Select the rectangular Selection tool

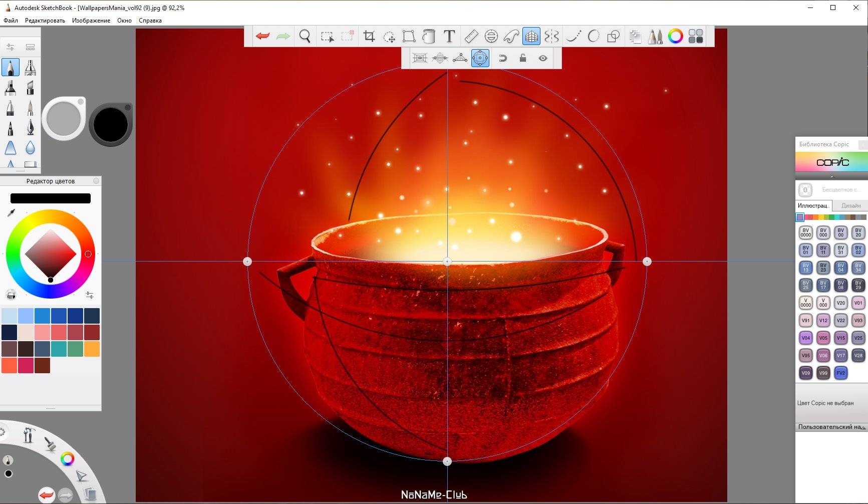pyautogui.click(x=327, y=37)
